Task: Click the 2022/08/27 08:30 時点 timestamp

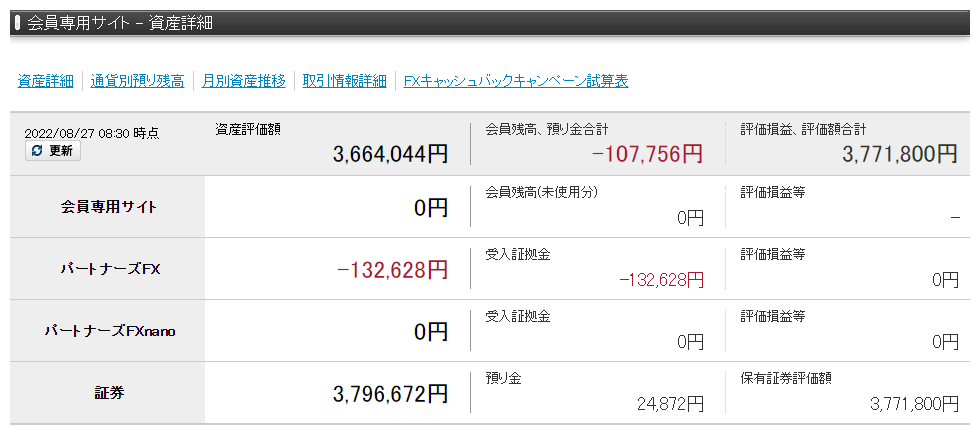Action: click(91, 133)
